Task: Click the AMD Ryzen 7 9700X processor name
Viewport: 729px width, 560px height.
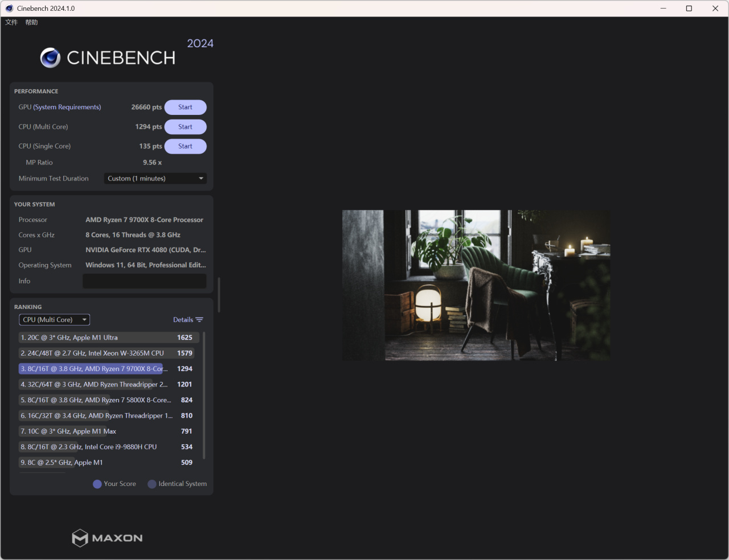Action: pyautogui.click(x=144, y=220)
